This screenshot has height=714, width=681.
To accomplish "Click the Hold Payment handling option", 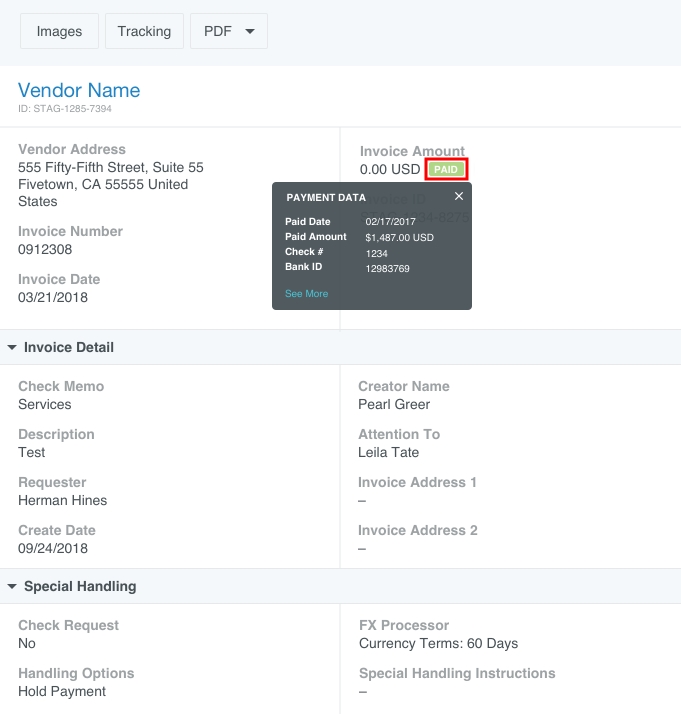I will 62,692.
